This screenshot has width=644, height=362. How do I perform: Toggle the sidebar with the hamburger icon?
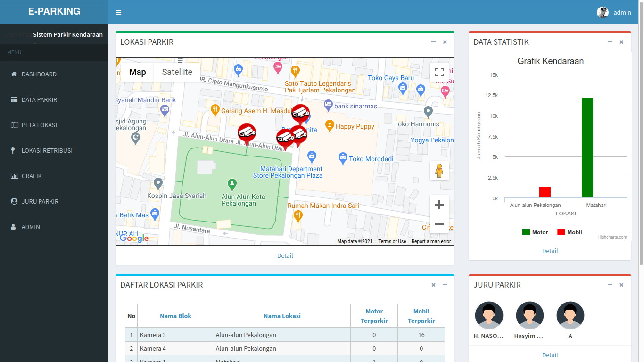point(118,12)
